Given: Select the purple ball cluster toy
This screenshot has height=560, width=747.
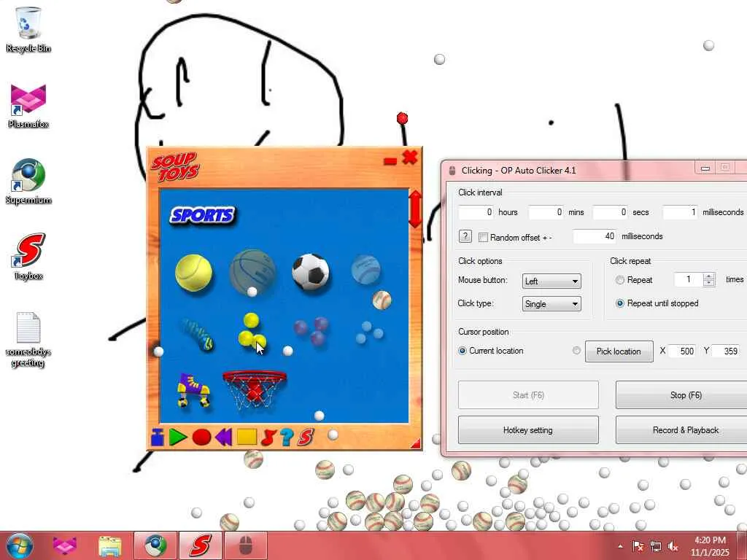Looking at the screenshot, I should coord(311,331).
